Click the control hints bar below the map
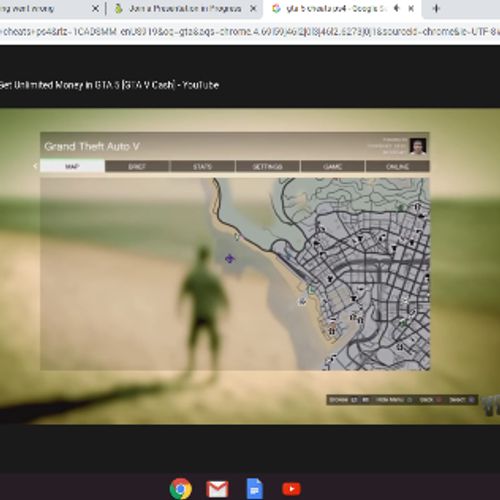 (402, 400)
